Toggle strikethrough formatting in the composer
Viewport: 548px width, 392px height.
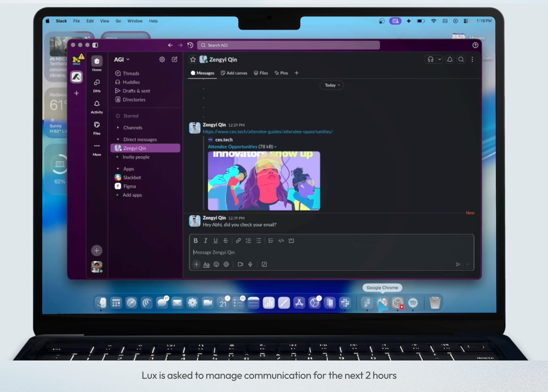pyautogui.click(x=226, y=240)
